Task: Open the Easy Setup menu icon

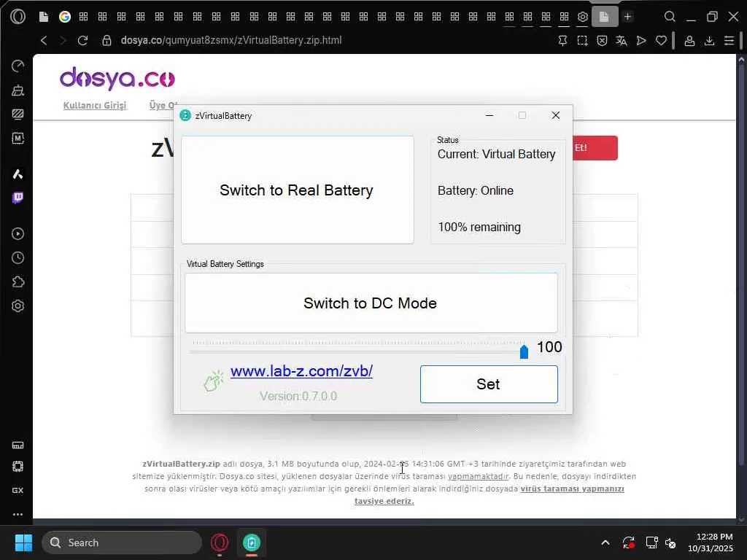Action: coord(729,41)
